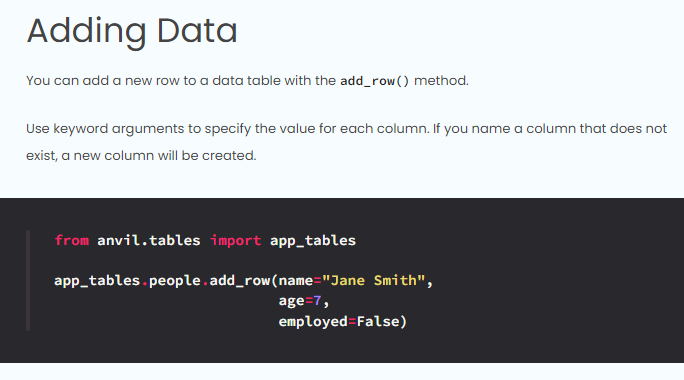
Task: Click "anvil.tables" module name in code
Action: click(x=149, y=240)
